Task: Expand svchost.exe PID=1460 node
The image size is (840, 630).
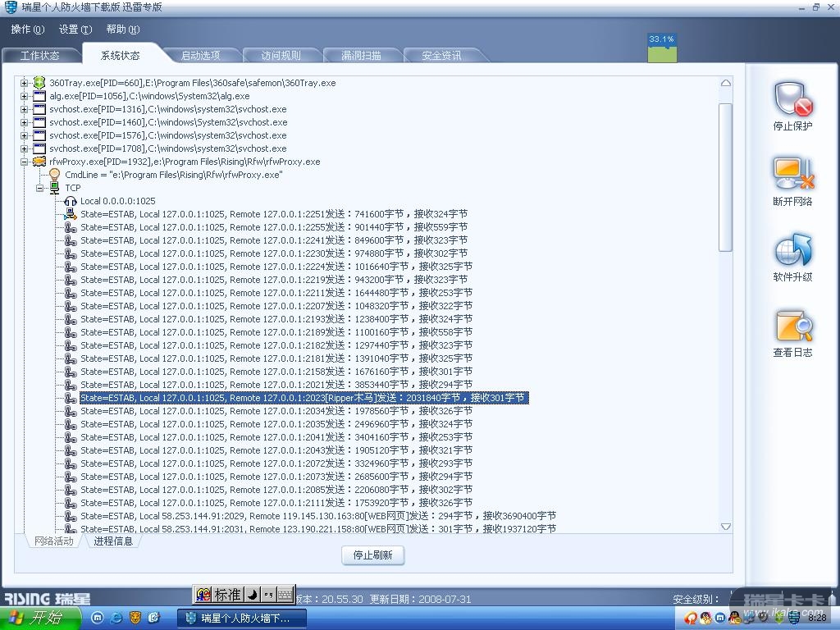Action: pyautogui.click(x=24, y=122)
